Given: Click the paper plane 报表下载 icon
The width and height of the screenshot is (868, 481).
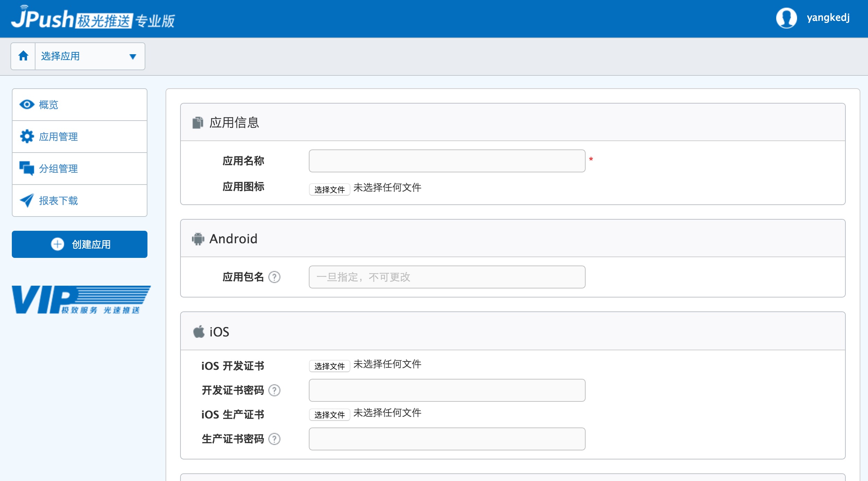Looking at the screenshot, I should coord(27,201).
